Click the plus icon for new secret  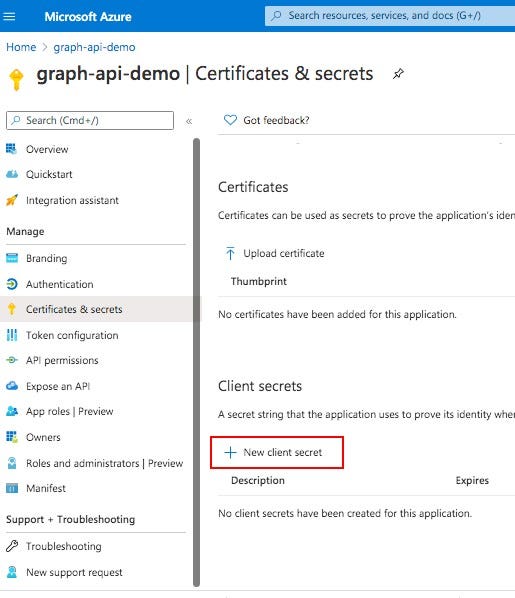click(230, 453)
